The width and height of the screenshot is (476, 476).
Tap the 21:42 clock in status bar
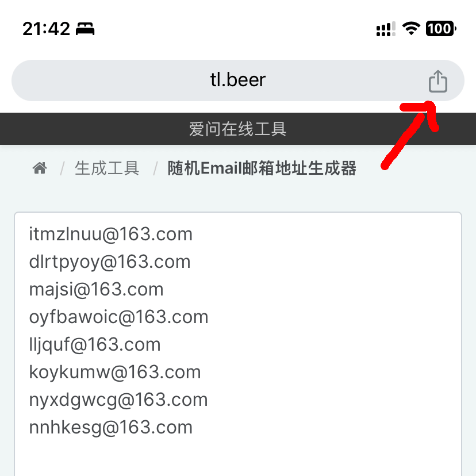click(46, 29)
